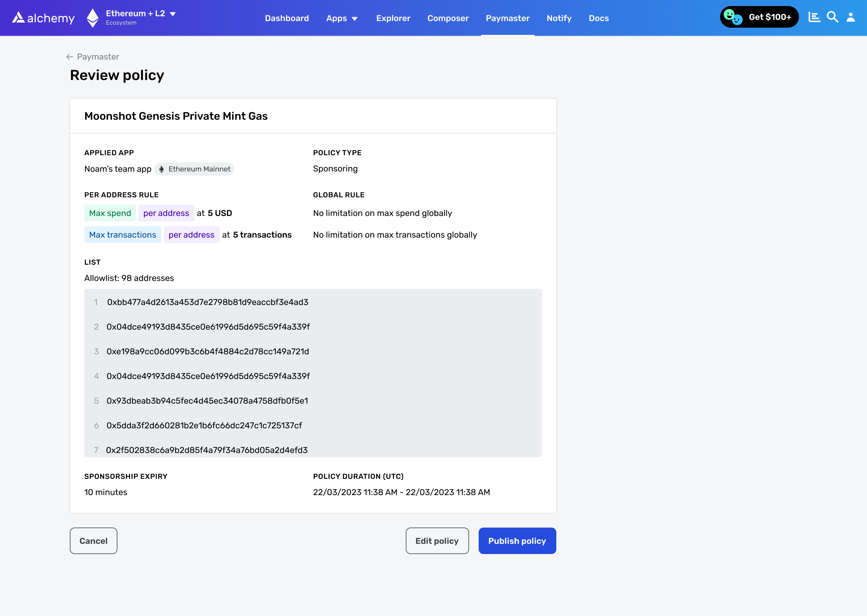The height and width of the screenshot is (616, 867).
Task: Open the Docs link in navbar
Action: (x=598, y=18)
